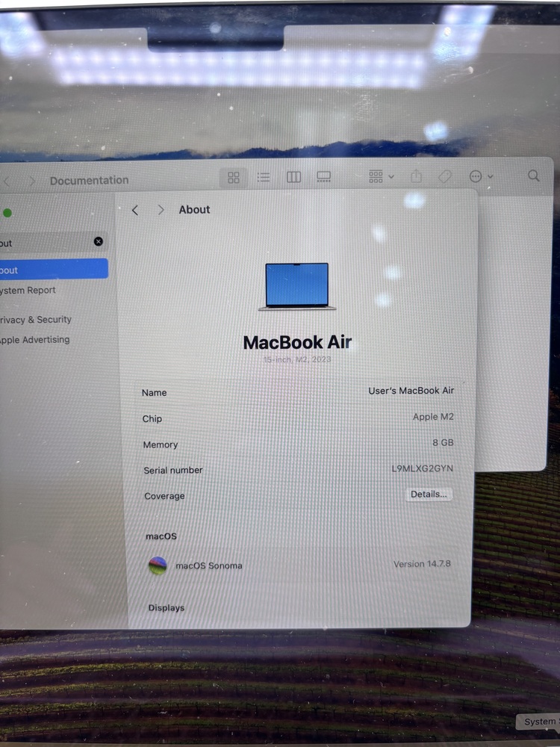Image resolution: width=560 pixels, height=747 pixels.
Task: Open Finder search magnifier
Action: pos(534,176)
